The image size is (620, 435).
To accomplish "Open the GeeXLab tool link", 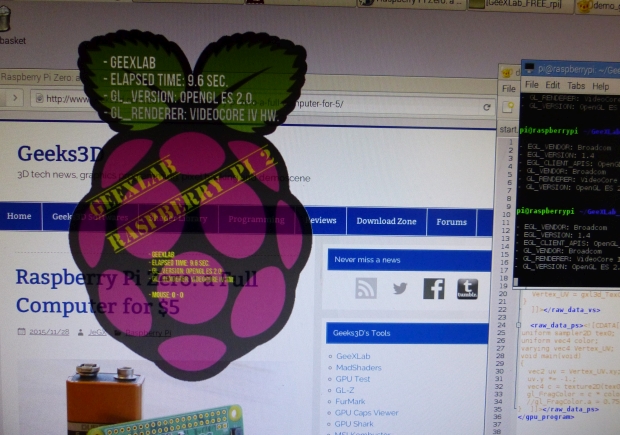I will coord(353,356).
